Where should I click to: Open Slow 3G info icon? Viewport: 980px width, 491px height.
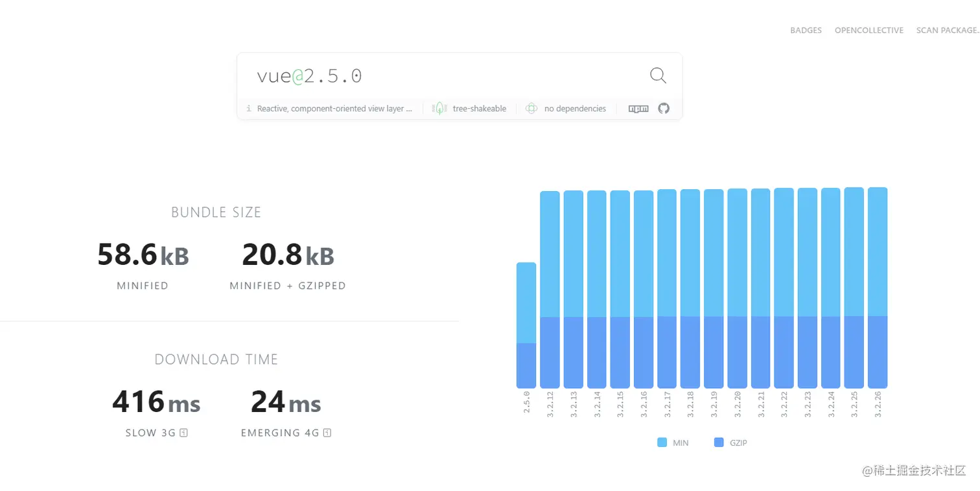click(x=183, y=433)
